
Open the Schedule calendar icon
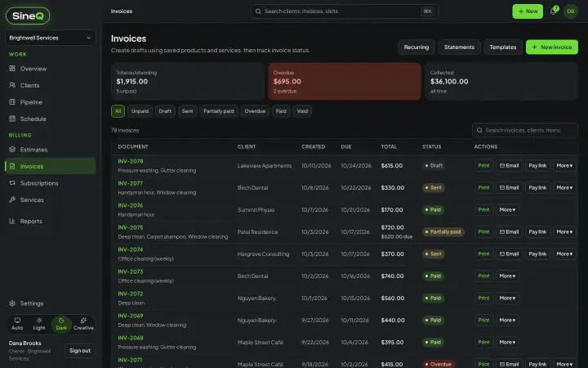tap(12, 119)
